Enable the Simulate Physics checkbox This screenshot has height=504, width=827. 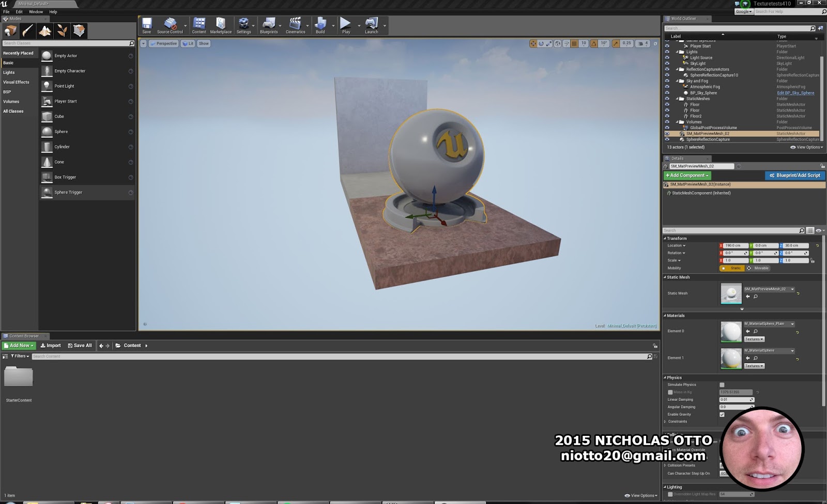tap(722, 385)
